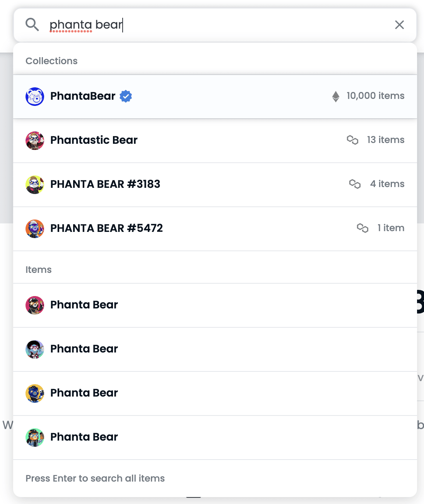
Task: Open the PHANTA BEAR #3183 collection
Action: 215,185
